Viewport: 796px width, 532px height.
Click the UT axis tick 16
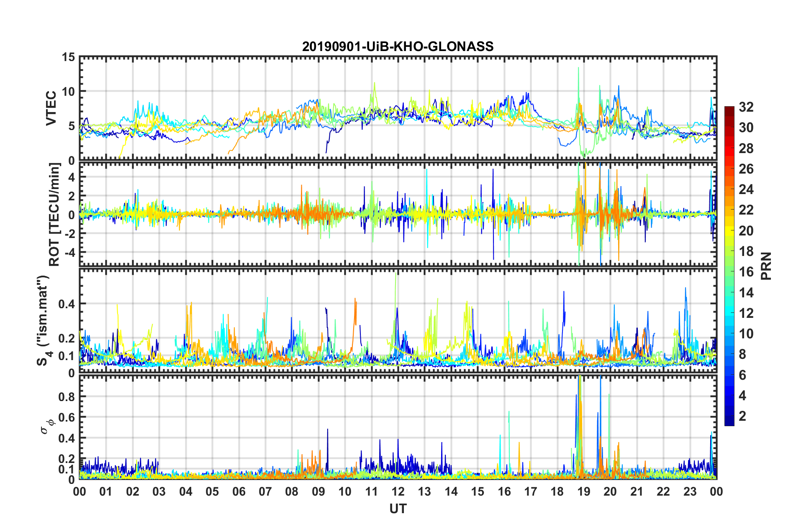point(504,491)
